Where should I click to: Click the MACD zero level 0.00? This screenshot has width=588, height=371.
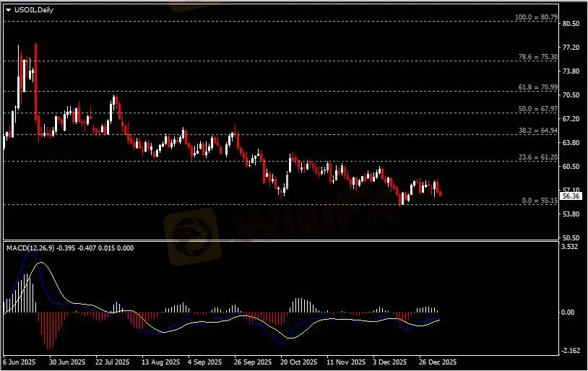coord(568,312)
